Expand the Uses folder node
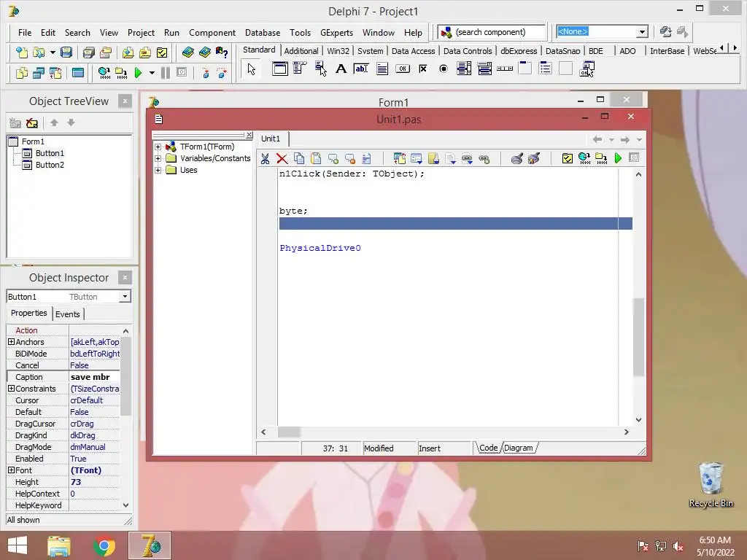The width and height of the screenshot is (747, 560). coord(158,170)
